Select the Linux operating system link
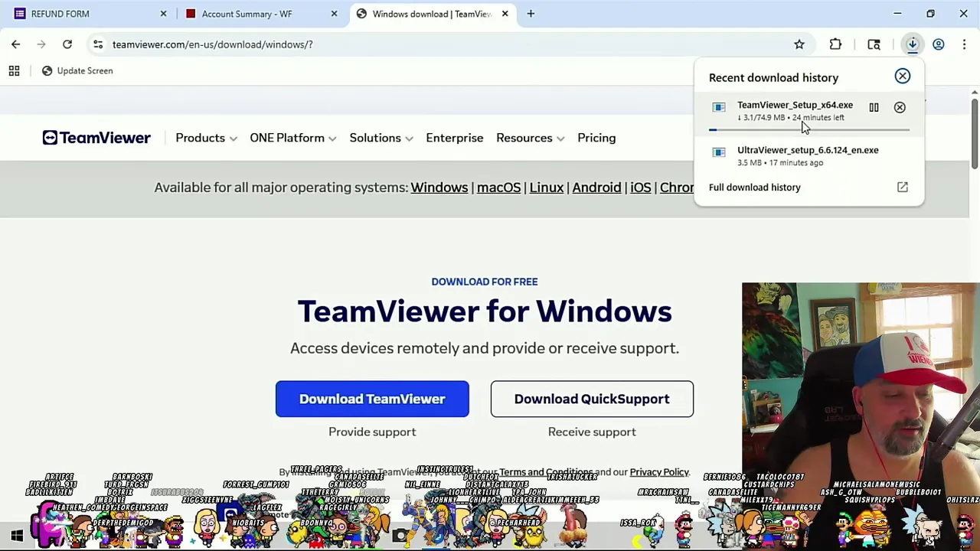This screenshot has height=551, width=980. click(x=547, y=187)
